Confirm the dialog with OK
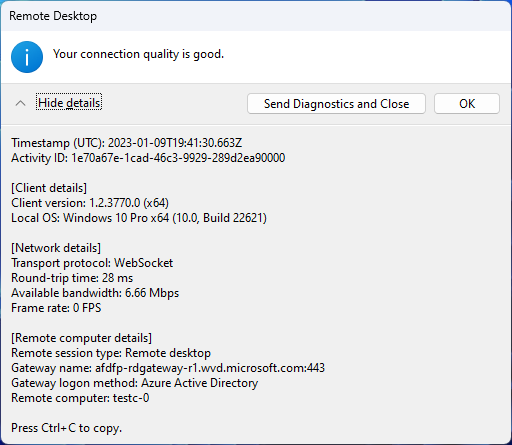The image size is (512, 445). [x=467, y=104]
